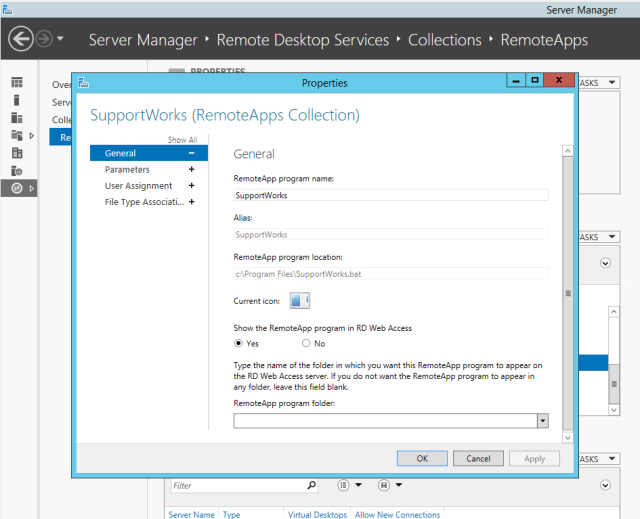Sort by Type column header
This screenshot has height=519, width=640.
(x=231, y=514)
